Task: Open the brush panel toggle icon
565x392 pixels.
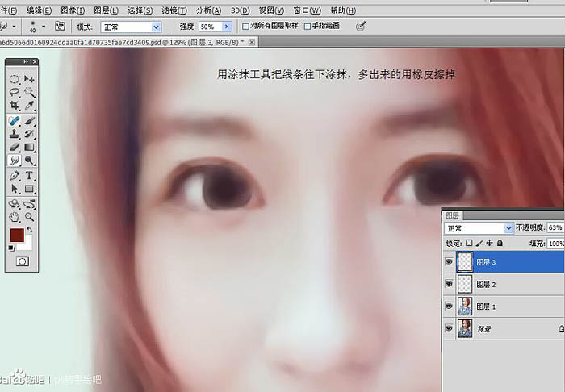Action: point(60,26)
